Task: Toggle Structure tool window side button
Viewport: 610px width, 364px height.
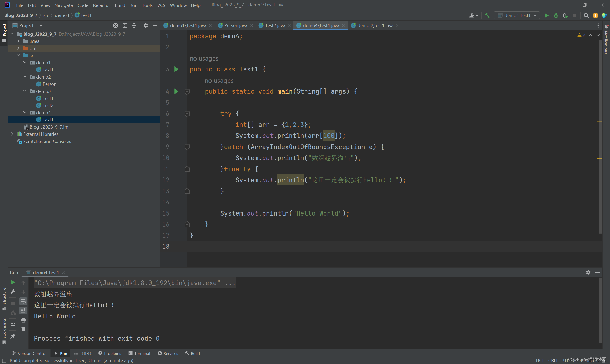Action: coord(4,299)
